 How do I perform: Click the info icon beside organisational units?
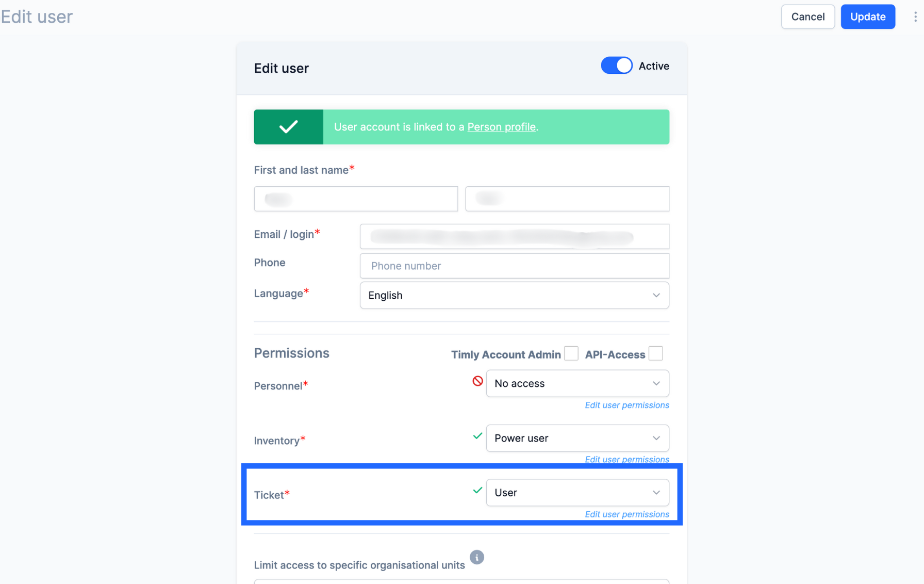(477, 557)
